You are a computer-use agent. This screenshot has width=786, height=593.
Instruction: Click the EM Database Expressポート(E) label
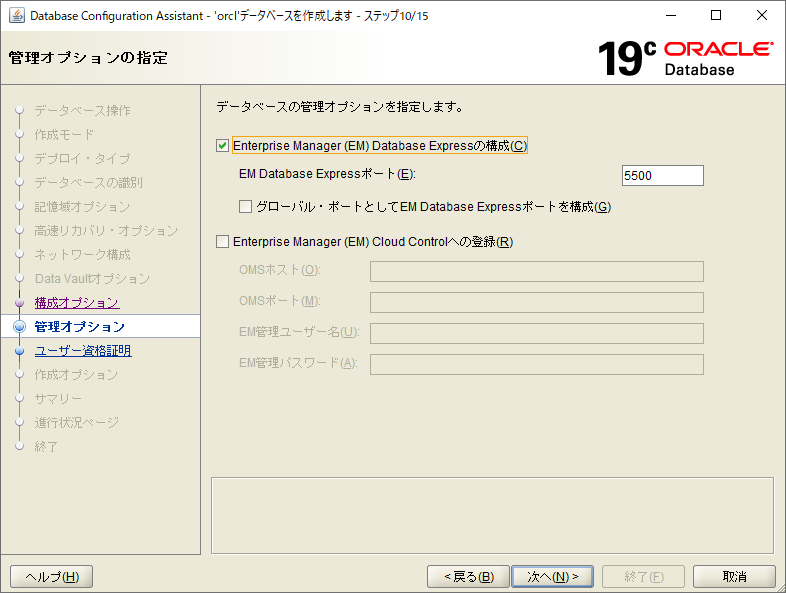(x=327, y=174)
